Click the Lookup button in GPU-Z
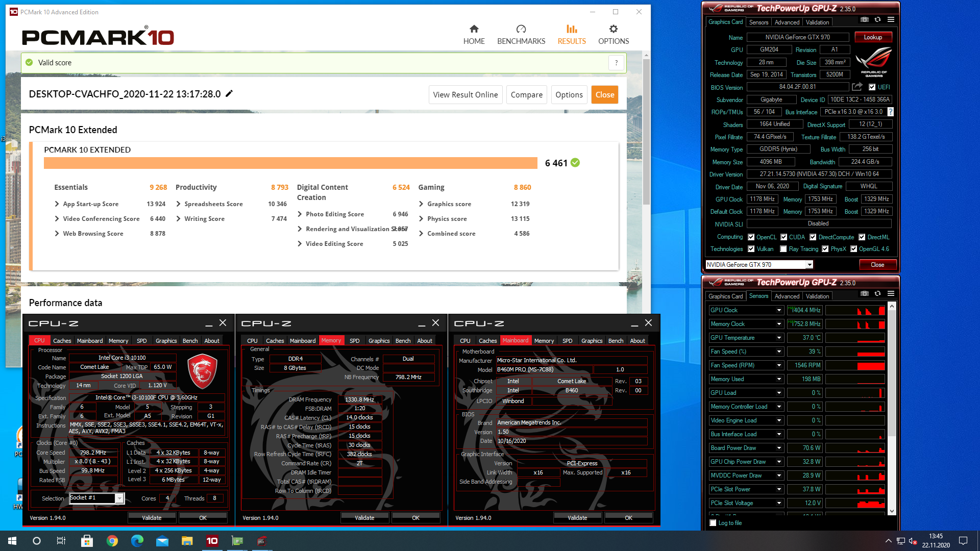The width and height of the screenshot is (980, 551). coord(872,37)
